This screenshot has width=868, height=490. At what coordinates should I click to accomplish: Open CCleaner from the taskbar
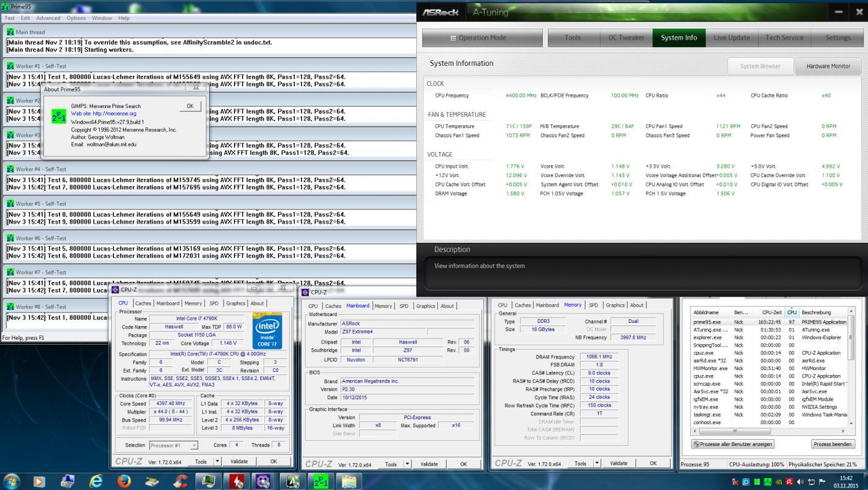click(x=181, y=480)
